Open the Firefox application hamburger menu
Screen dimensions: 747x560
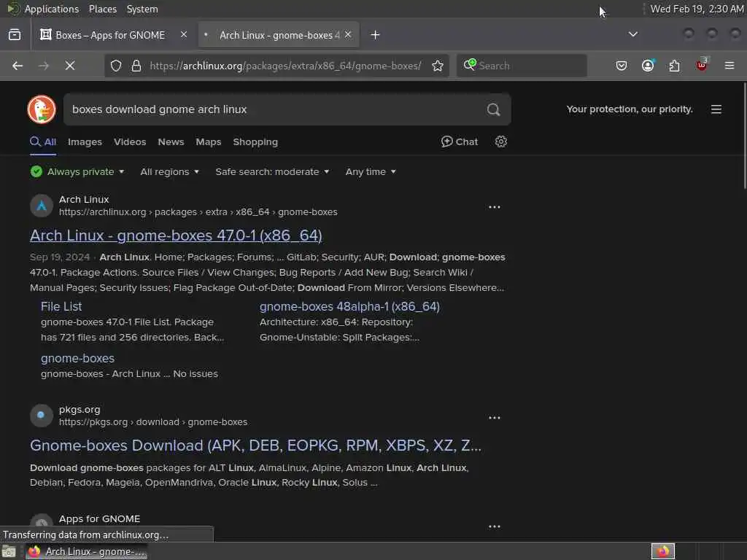pyautogui.click(x=729, y=66)
